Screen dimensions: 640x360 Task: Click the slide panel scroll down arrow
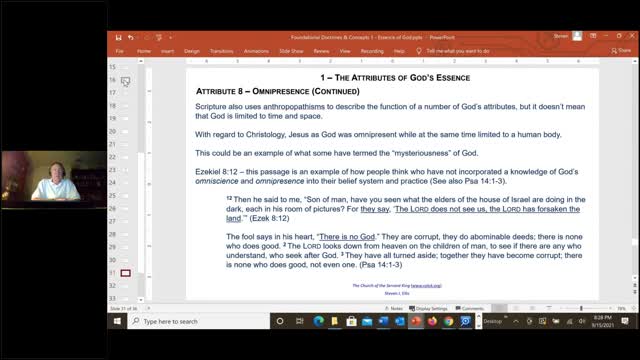click(141, 300)
